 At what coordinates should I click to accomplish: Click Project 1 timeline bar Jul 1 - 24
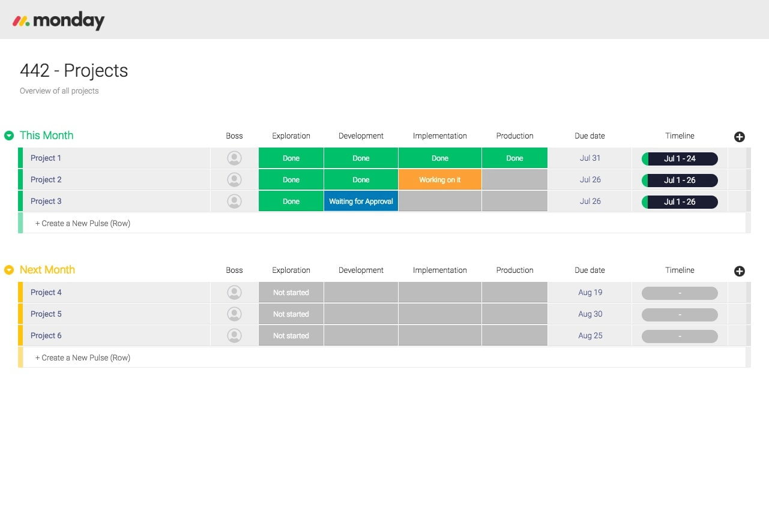[x=680, y=159]
